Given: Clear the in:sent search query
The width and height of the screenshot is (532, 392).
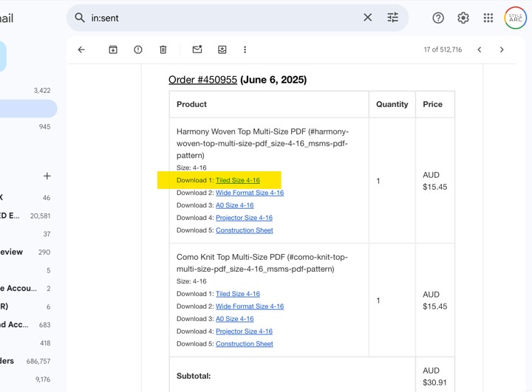Looking at the screenshot, I should (368, 18).
